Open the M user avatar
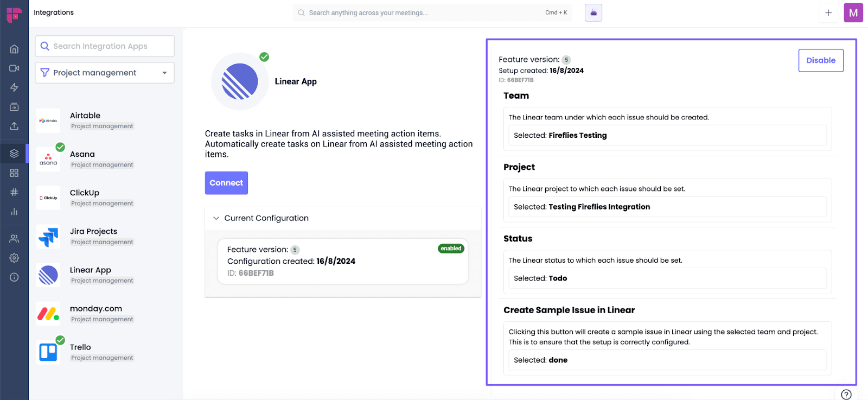 point(853,13)
